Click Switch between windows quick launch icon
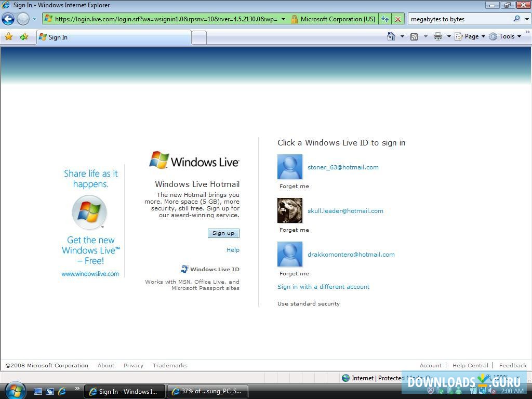 (50, 392)
